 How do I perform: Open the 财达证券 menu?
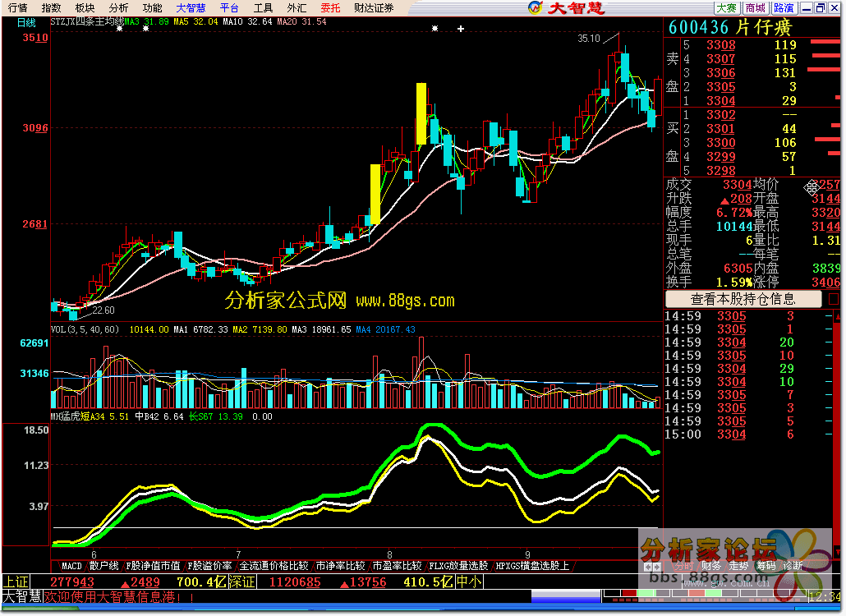[x=374, y=7]
